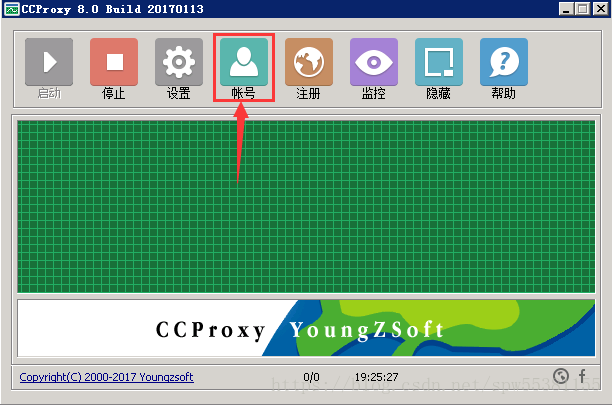The width and height of the screenshot is (612, 405).
Task: Stop the proxy with the 停止 button
Action: (114, 62)
